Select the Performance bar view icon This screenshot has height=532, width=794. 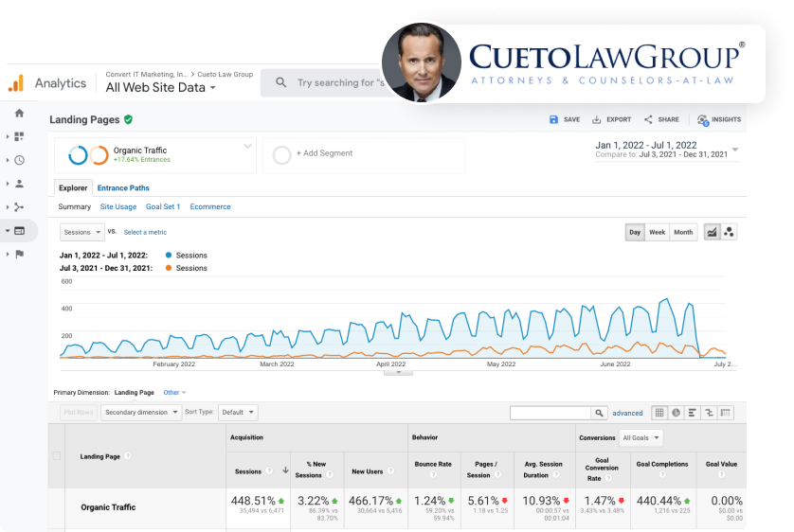(x=693, y=413)
